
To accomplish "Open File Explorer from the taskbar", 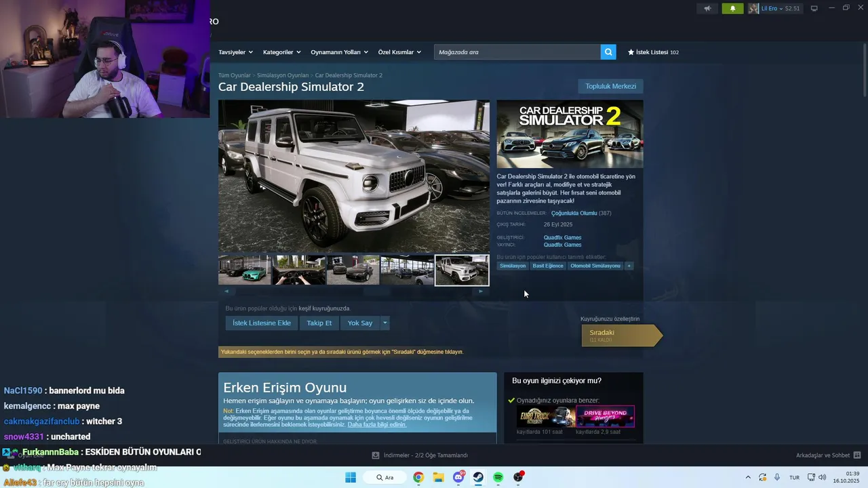I will 438,477.
